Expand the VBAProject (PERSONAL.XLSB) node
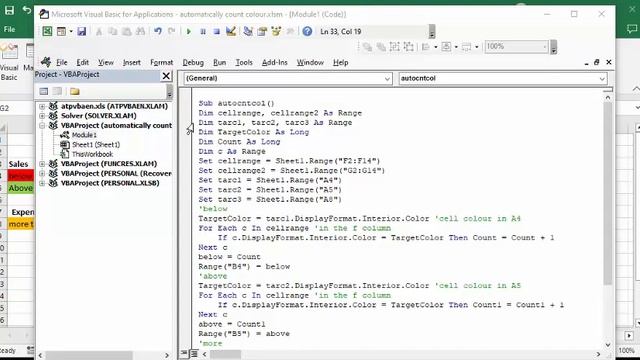 click(42, 183)
